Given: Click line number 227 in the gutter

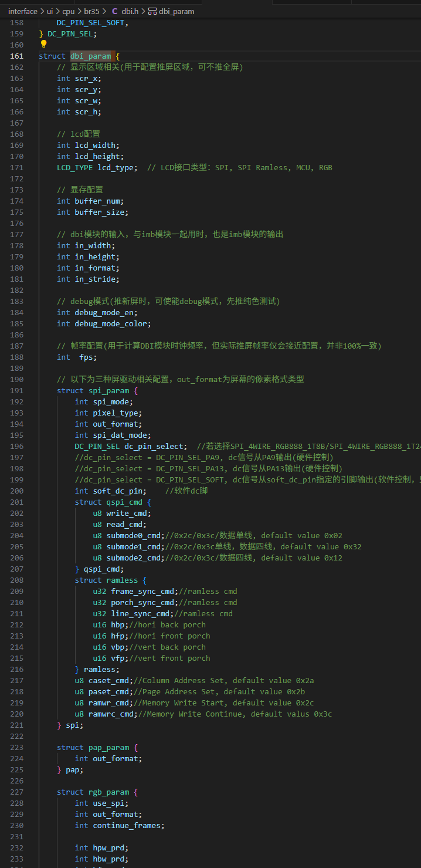Looking at the screenshot, I should coord(17,792).
